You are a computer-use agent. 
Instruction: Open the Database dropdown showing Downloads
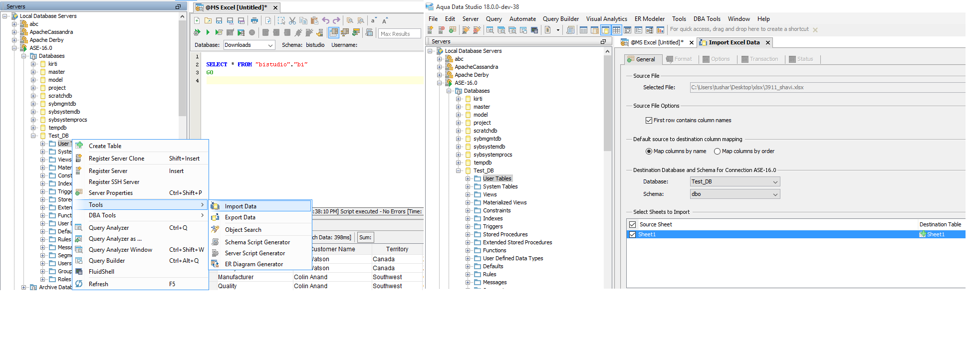[x=249, y=45]
